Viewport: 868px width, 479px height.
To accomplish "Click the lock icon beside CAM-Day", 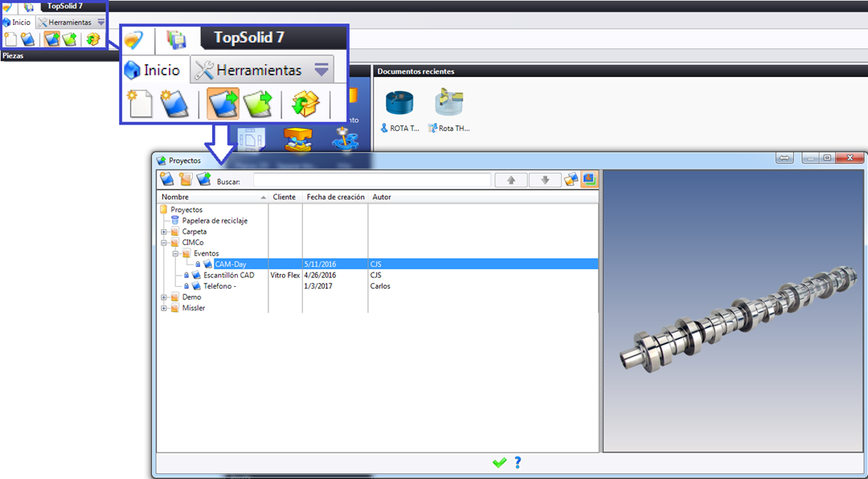I will [198, 264].
